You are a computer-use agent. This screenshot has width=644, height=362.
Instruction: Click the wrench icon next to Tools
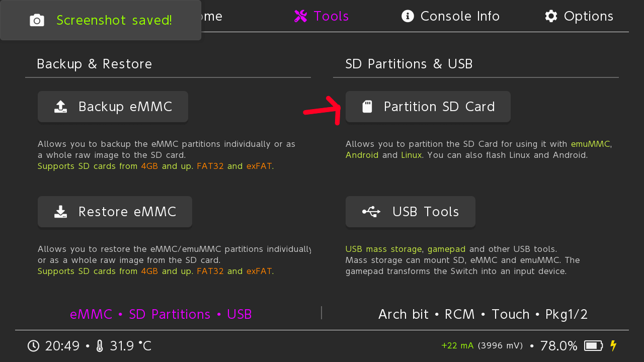[301, 16]
